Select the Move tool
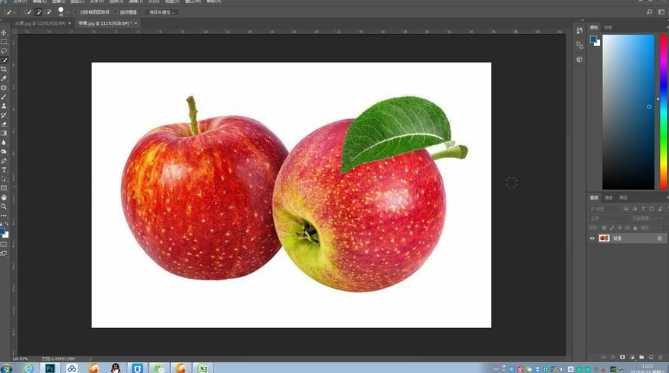 (x=4, y=32)
